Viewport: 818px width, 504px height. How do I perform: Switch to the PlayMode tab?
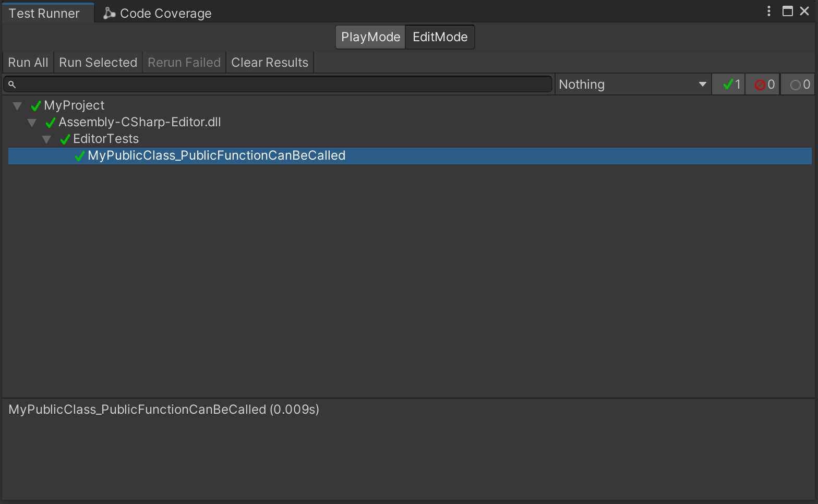(370, 37)
